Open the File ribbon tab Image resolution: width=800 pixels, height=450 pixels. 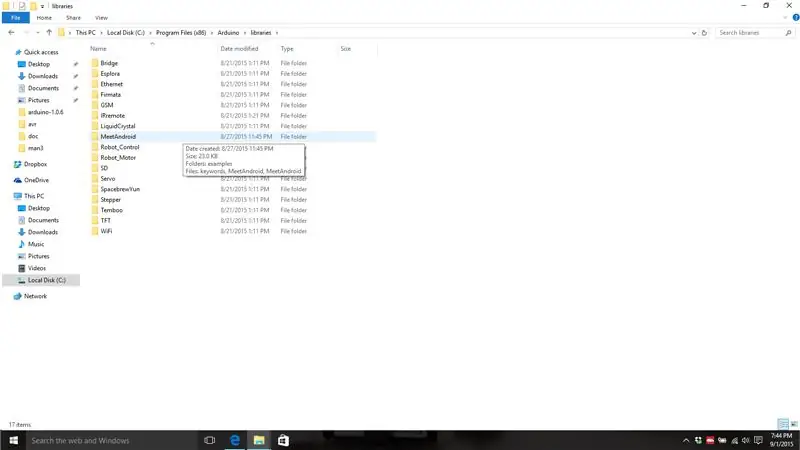[16, 18]
